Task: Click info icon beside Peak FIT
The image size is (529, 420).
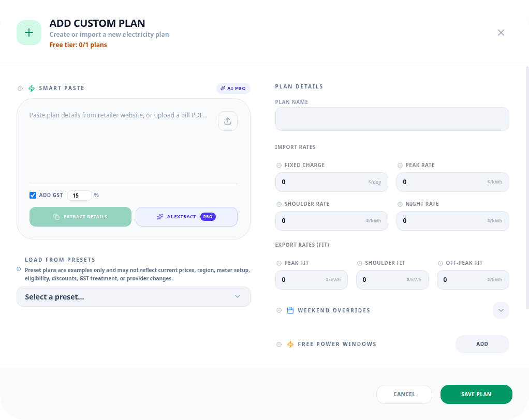Action: (x=279, y=263)
